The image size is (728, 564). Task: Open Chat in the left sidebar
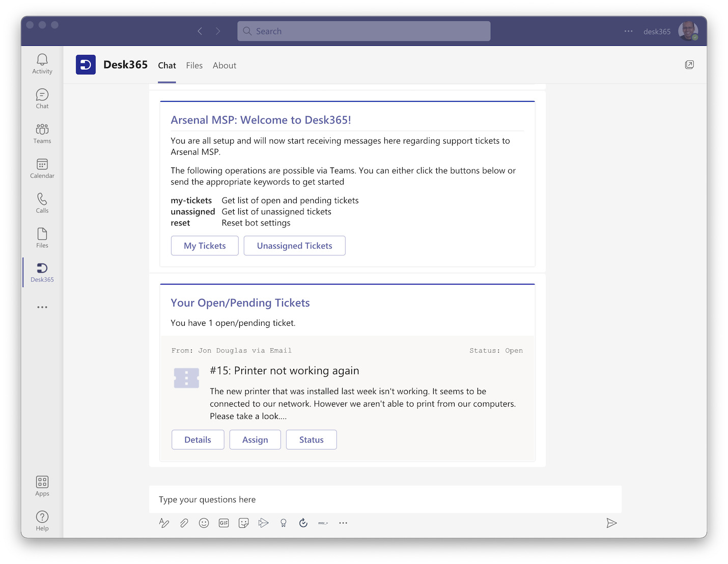pos(42,99)
